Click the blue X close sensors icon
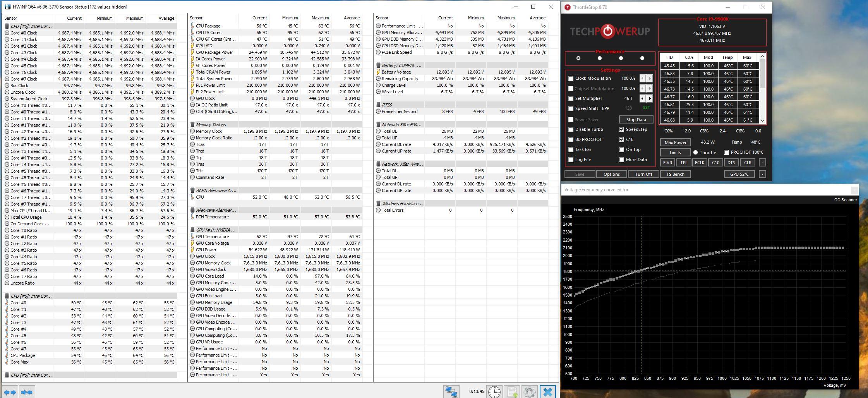 click(547, 392)
